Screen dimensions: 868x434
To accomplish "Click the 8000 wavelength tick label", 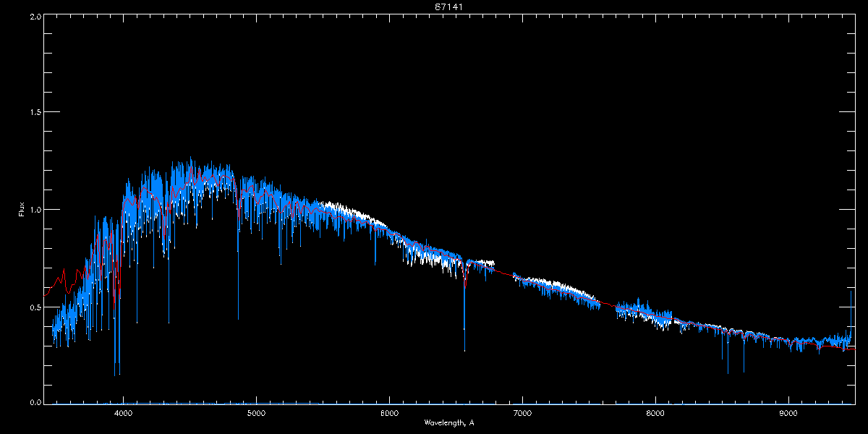I will tap(655, 414).
